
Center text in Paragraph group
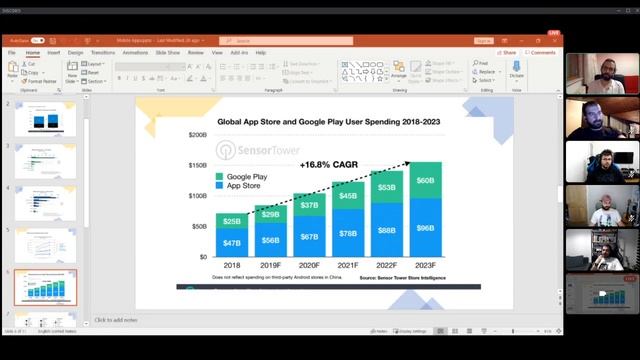pyautogui.click(x=231, y=78)
